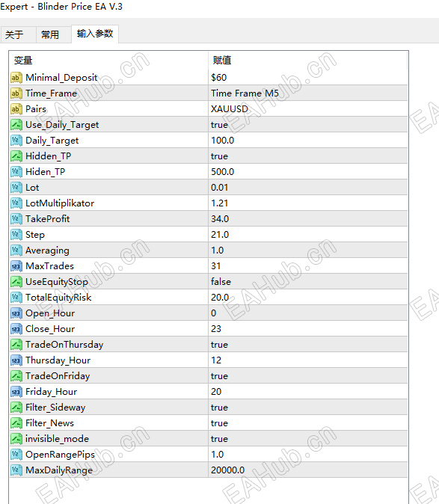Change the Filter_News true value
The image size is (439, 504).
pos(308,423)
